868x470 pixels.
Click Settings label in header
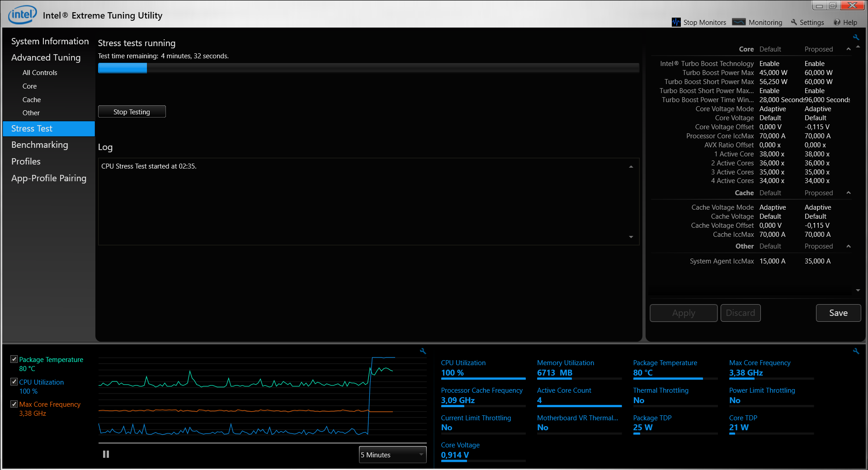811,22
